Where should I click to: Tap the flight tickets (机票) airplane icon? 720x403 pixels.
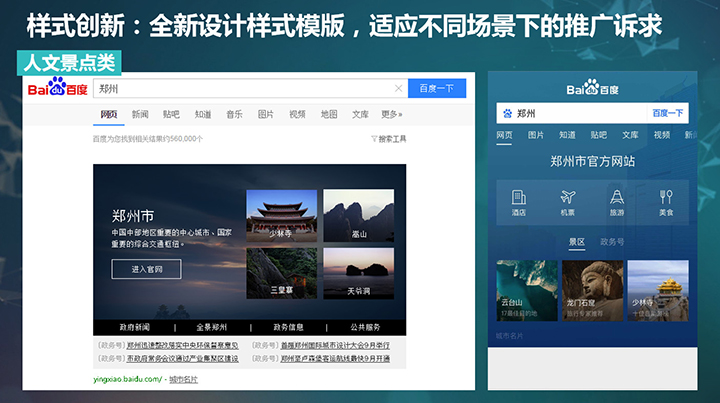click(x=568, y=200)
